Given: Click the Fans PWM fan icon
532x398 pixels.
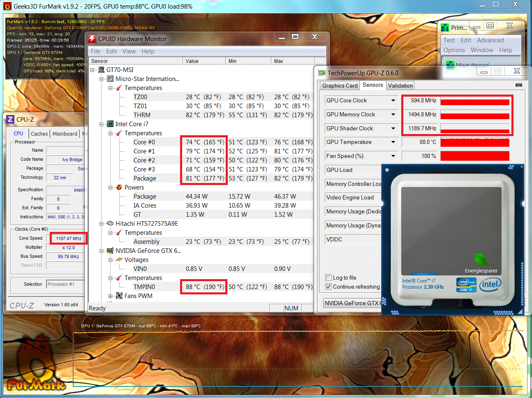Looking at the screenshot, I should [x=119, y=296].
